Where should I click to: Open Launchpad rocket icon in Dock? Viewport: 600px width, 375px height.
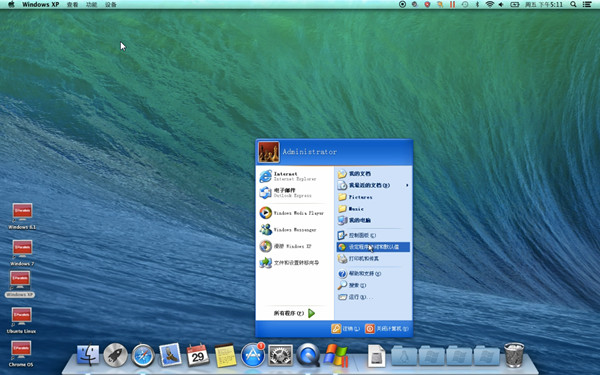coord(116,355)
